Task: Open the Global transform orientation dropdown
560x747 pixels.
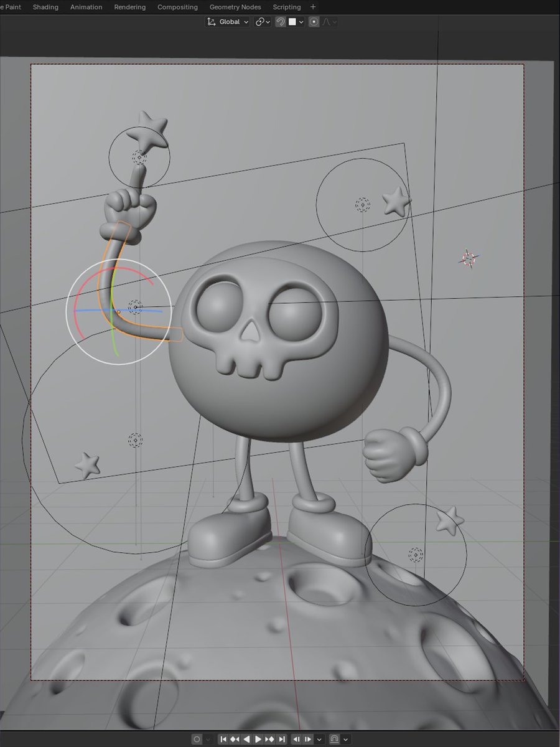Action: click(228, 22)
